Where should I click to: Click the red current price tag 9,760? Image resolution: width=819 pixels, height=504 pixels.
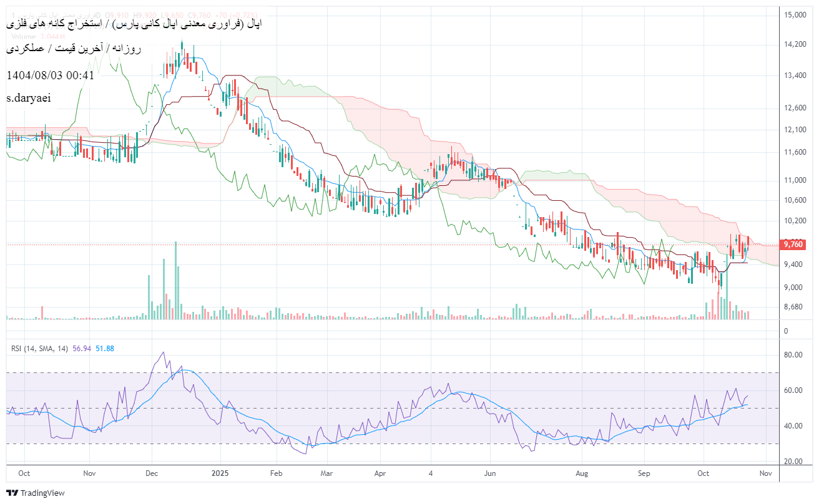[x=793, y=245]
